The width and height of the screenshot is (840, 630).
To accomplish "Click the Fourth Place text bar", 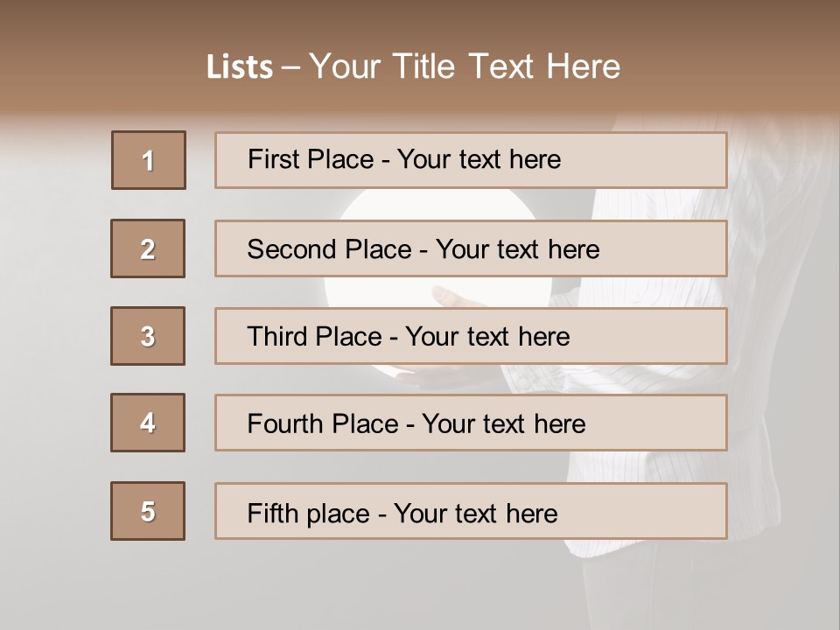I will point(471,423).
